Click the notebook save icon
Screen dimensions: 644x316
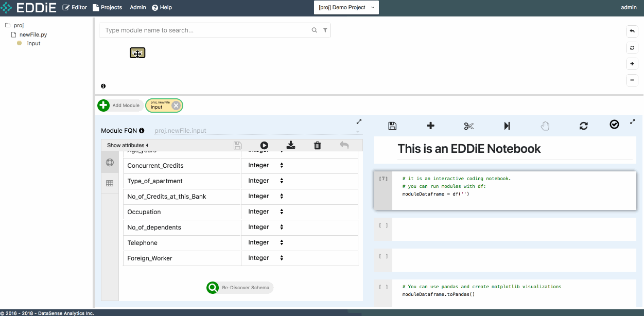point(392,126)
